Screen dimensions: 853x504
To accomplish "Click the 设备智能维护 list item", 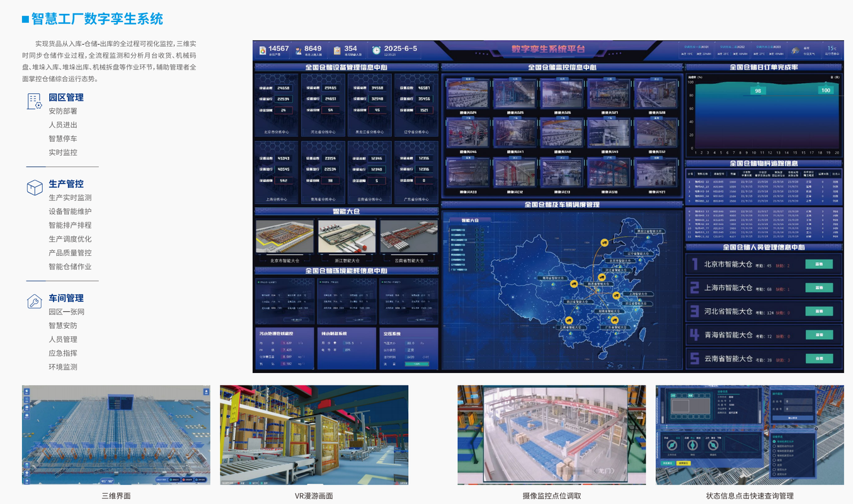I will (70, 212).
